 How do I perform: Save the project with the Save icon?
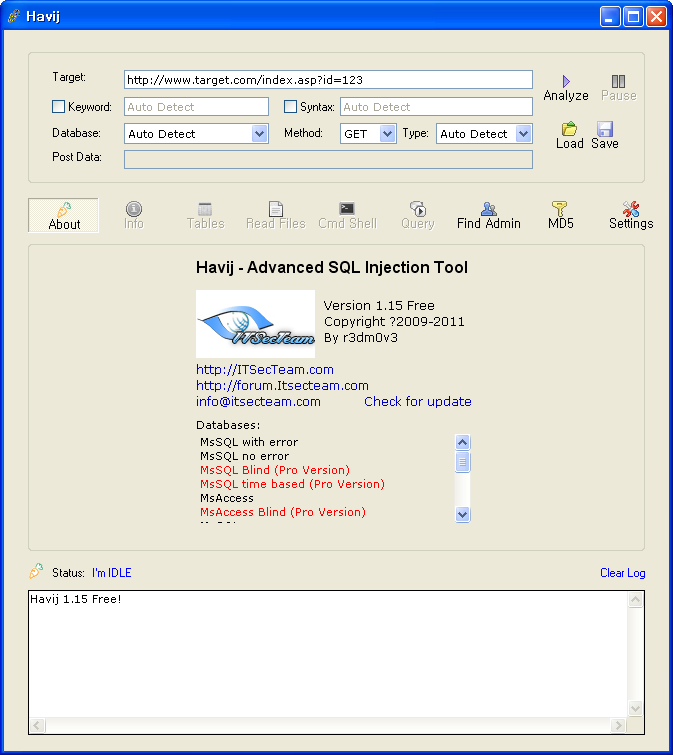pyautogui.click(x=605, y=135)
